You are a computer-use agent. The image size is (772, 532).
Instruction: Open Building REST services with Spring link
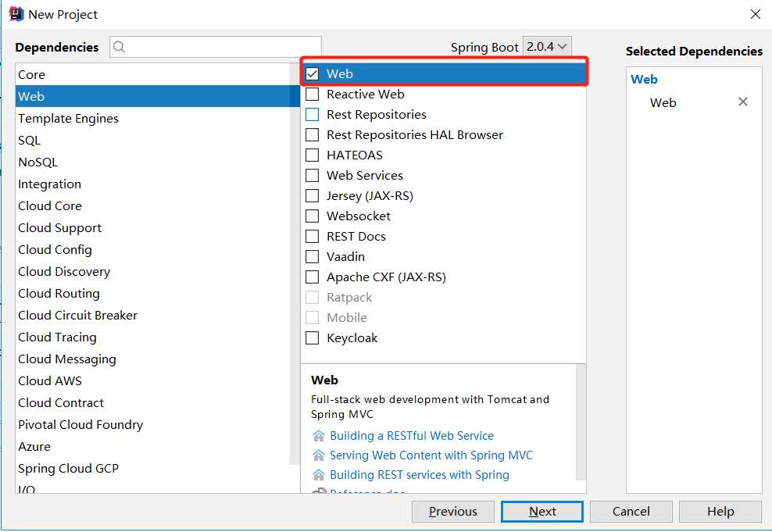tap(420, 475)
